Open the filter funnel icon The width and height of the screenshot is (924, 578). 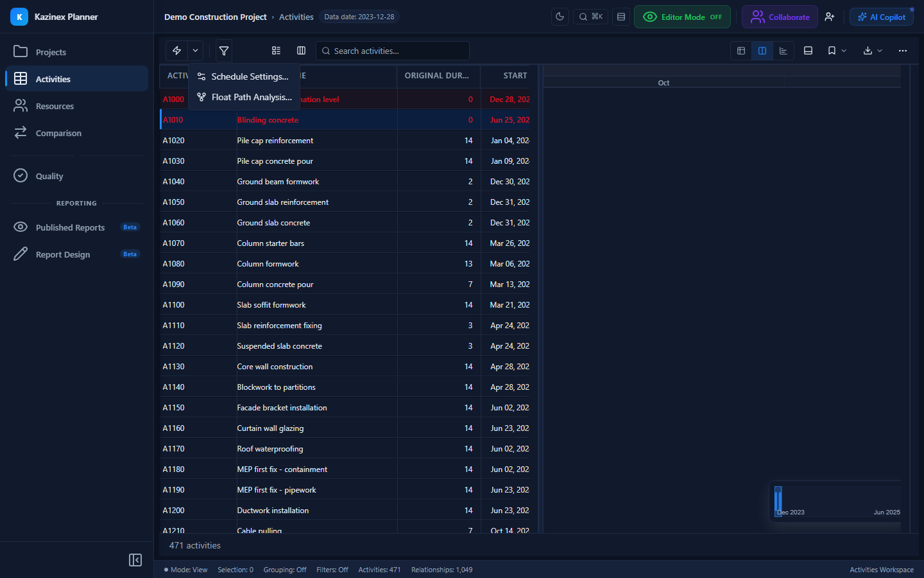click(x=224, y=51)
